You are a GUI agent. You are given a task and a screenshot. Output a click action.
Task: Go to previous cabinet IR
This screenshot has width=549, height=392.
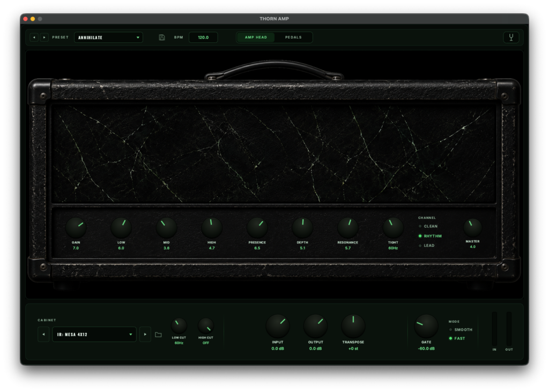[43, 335]
